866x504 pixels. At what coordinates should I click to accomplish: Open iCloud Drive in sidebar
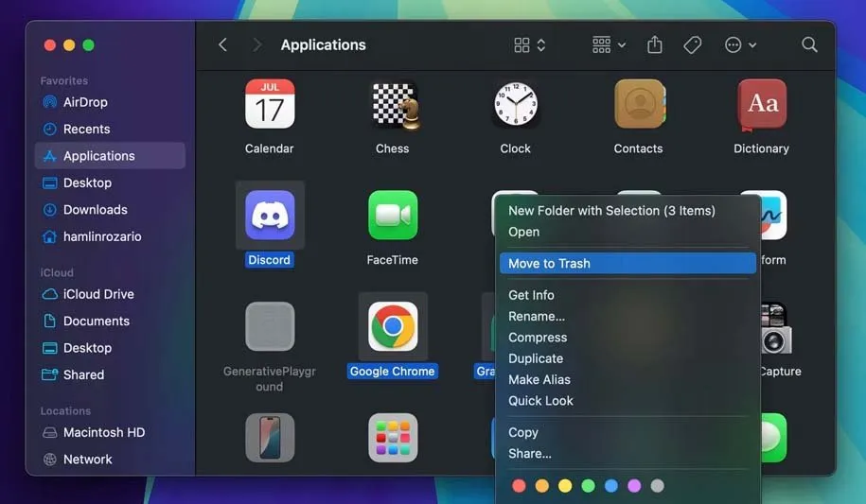point(98,294)
